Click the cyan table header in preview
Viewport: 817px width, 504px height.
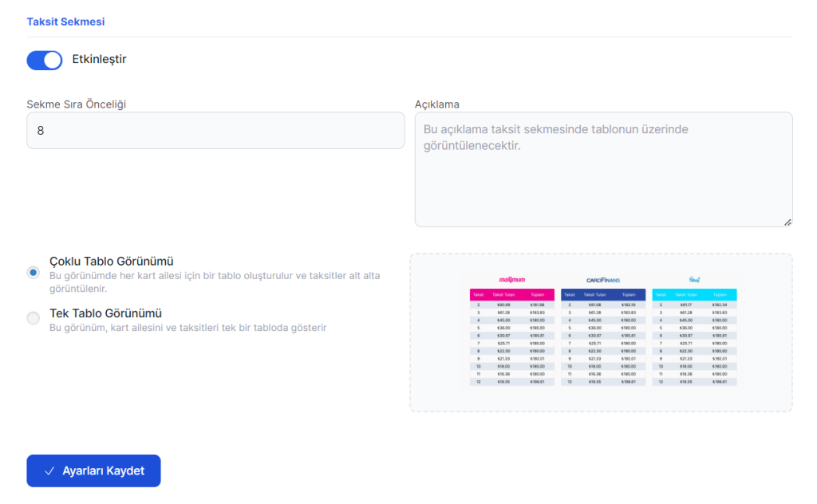coord(694,294)
